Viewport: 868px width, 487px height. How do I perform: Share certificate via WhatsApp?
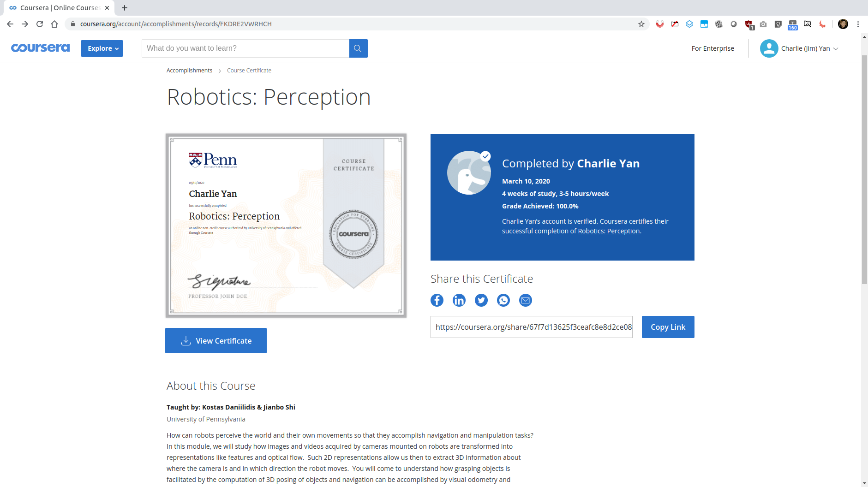(503, 300)
